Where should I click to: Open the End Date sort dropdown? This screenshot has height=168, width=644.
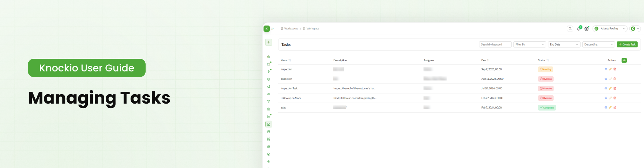(x=564, y=44)
